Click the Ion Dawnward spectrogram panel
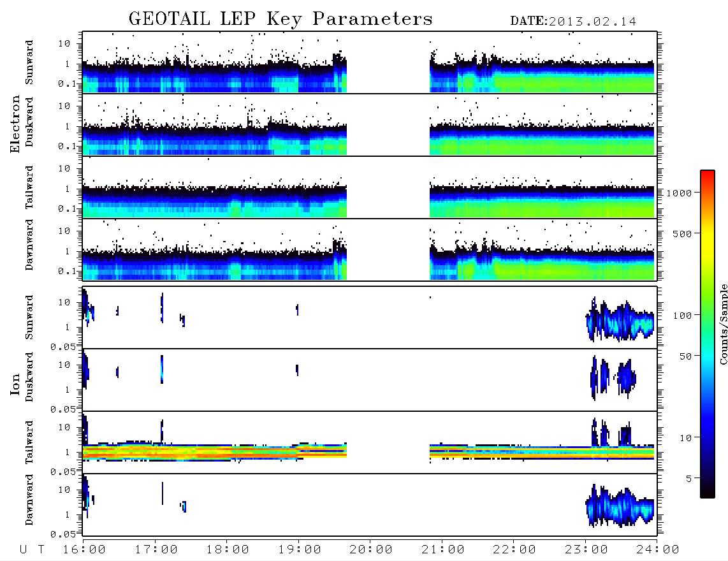The height and width of the screenshot is (561, 728). 370,505
